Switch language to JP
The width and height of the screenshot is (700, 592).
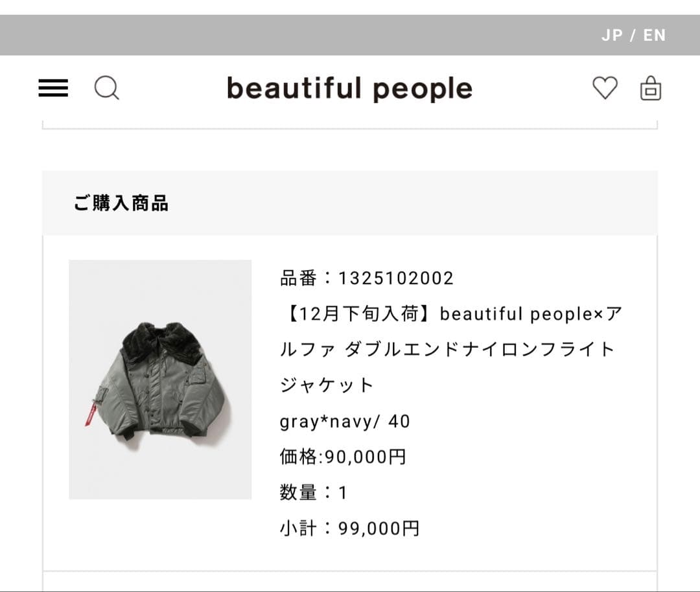(x=612, y=36)
